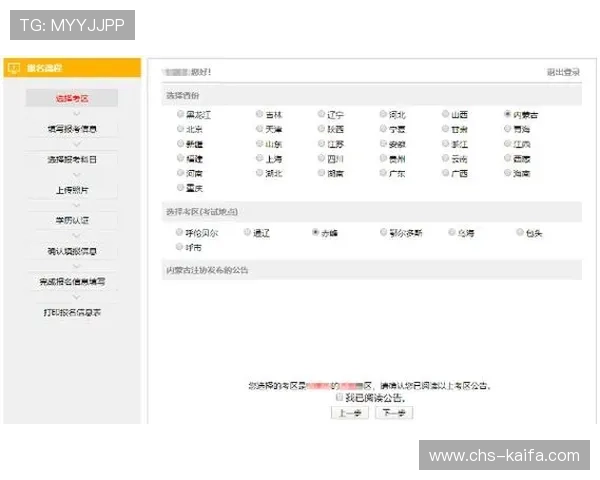Go to 填写报考信息 step
The image size is (600, 480).
(72, 129)
